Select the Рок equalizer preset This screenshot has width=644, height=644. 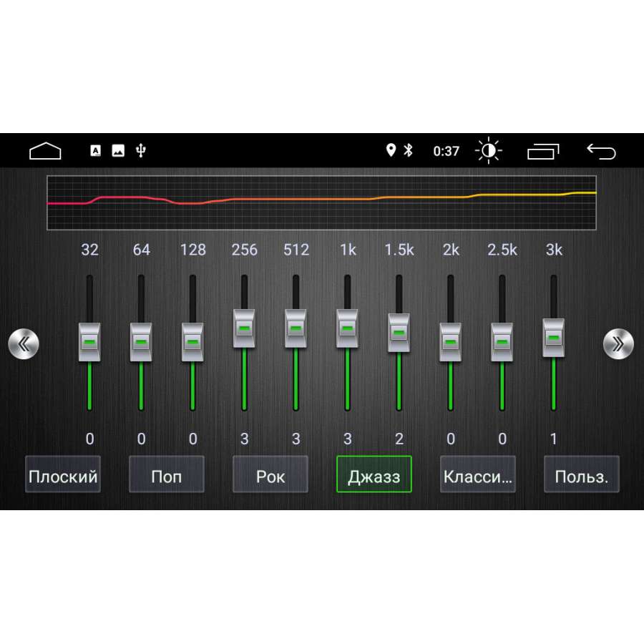coord(270,474)
